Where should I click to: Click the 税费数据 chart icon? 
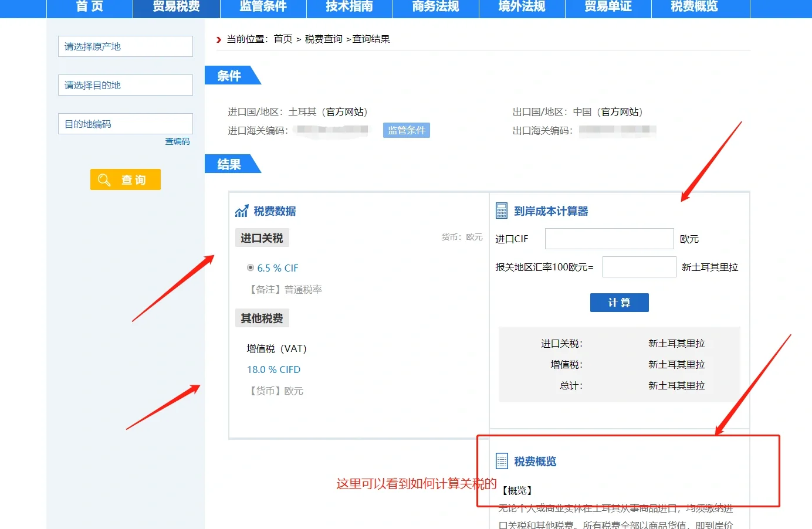(241, 211)
